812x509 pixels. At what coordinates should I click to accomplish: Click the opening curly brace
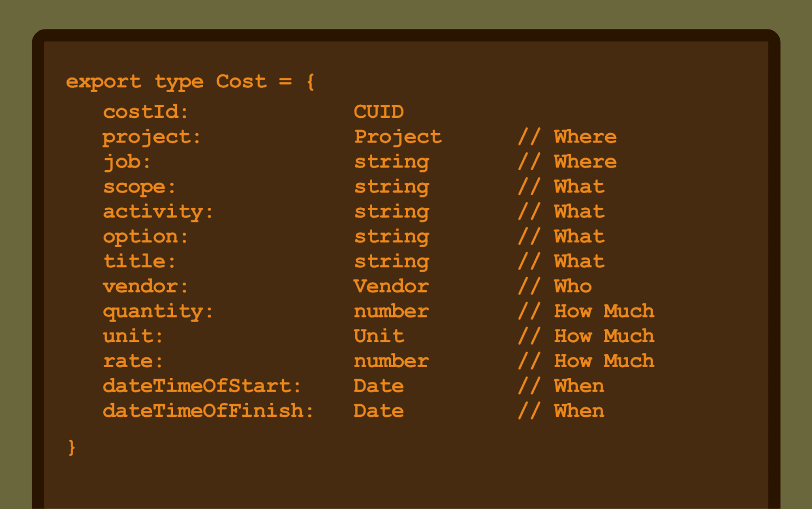pos(311,82)
